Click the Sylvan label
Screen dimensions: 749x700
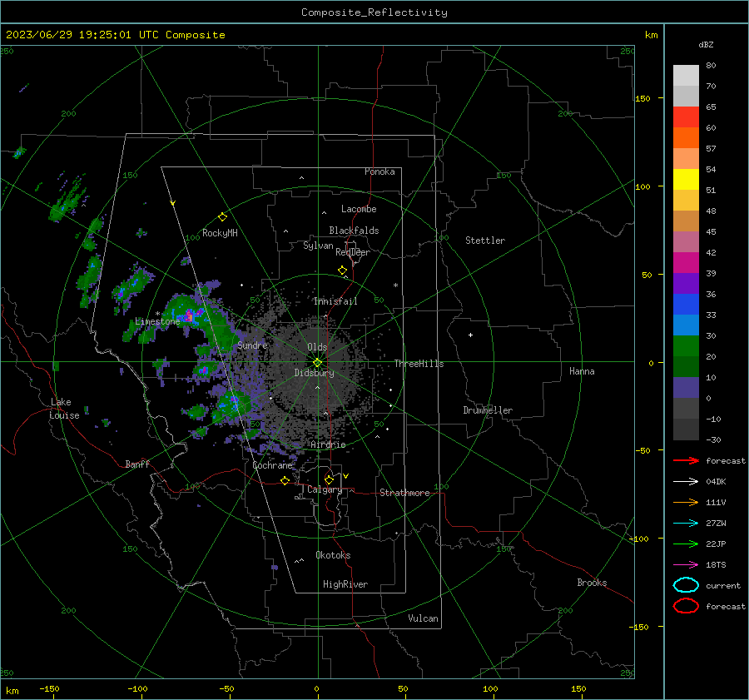pos(318,246)
